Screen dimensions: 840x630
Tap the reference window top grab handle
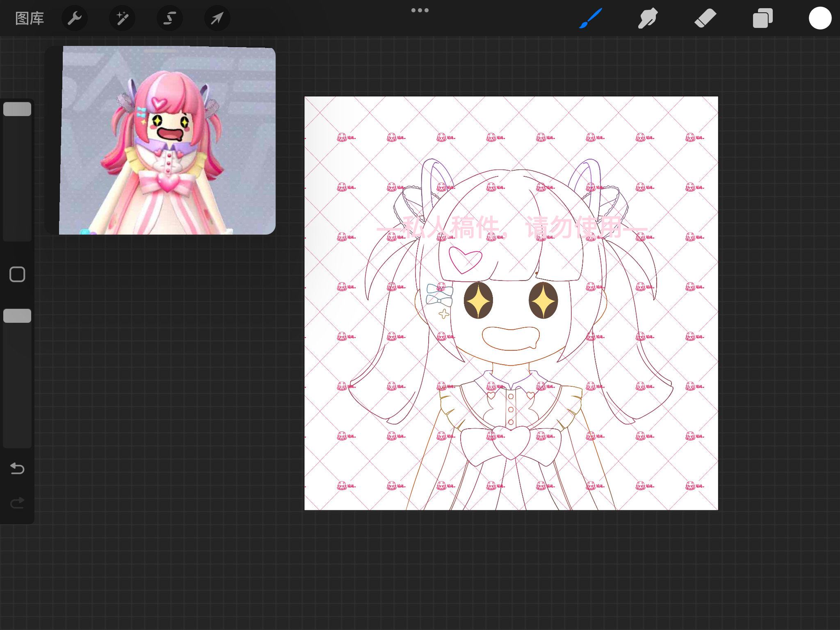160,51
